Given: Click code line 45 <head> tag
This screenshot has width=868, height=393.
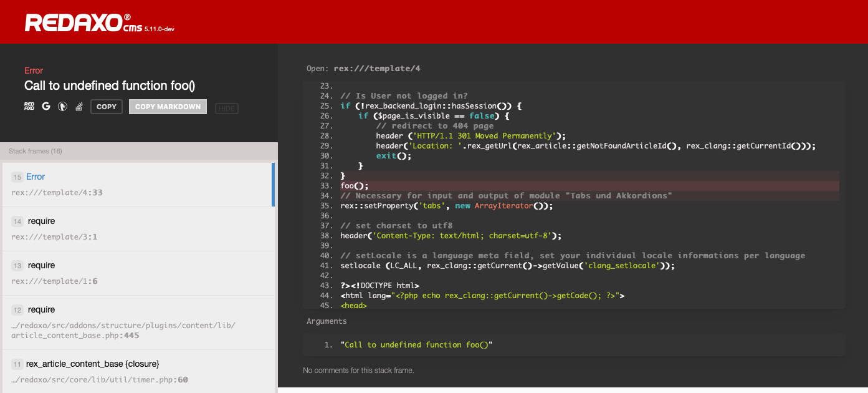Looking at the screenshot, I should 353,306.
